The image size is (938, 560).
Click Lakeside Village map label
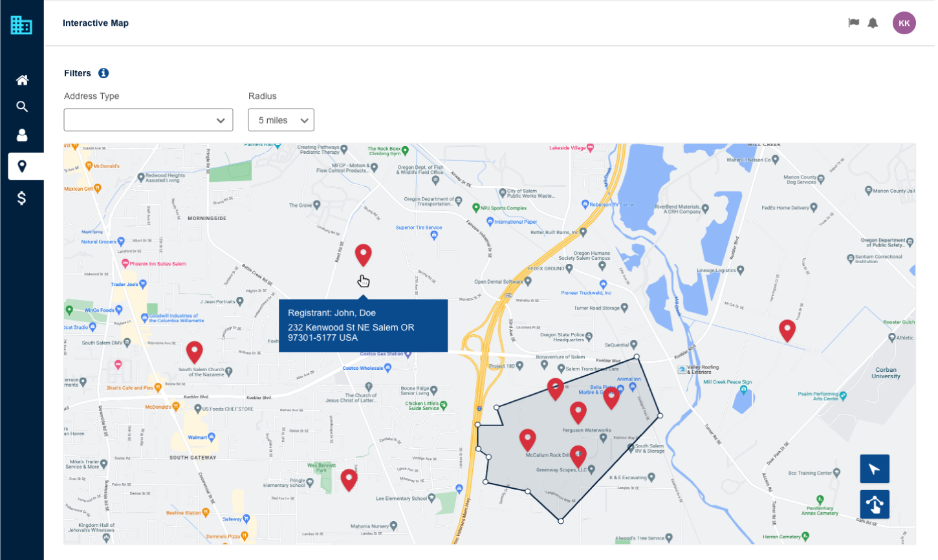(567, 148)
